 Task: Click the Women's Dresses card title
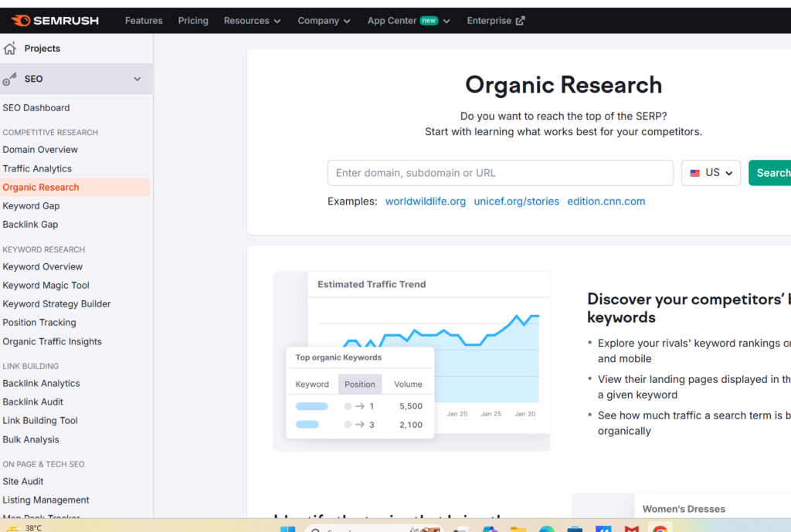[x=684, y=510]
